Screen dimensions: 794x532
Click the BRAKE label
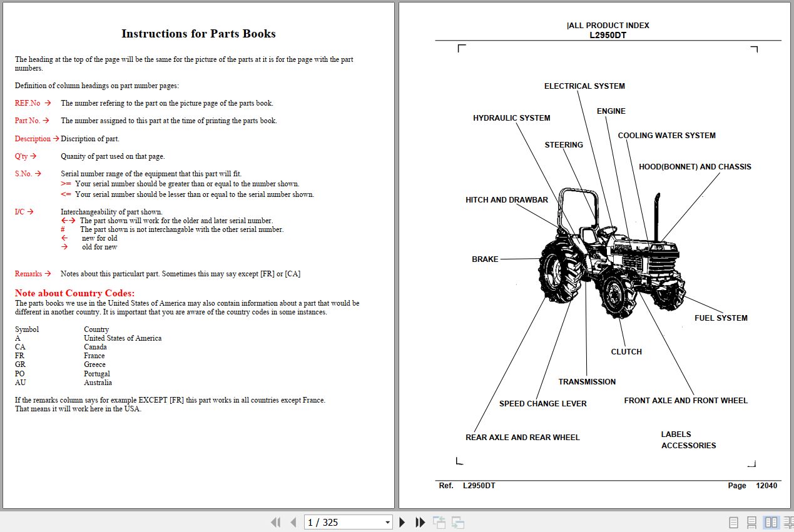pos(485,259)
